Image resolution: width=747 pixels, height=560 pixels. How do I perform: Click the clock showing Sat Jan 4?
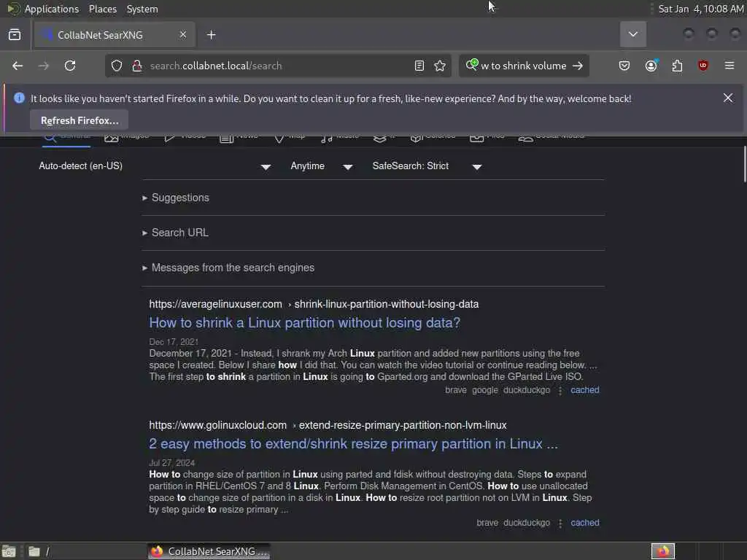tap(701, 9)
